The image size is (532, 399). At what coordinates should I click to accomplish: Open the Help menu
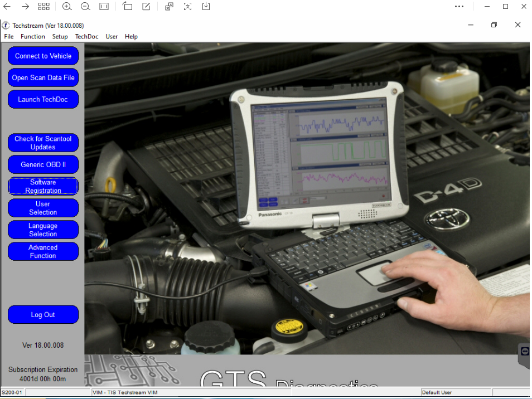[131, 37]
